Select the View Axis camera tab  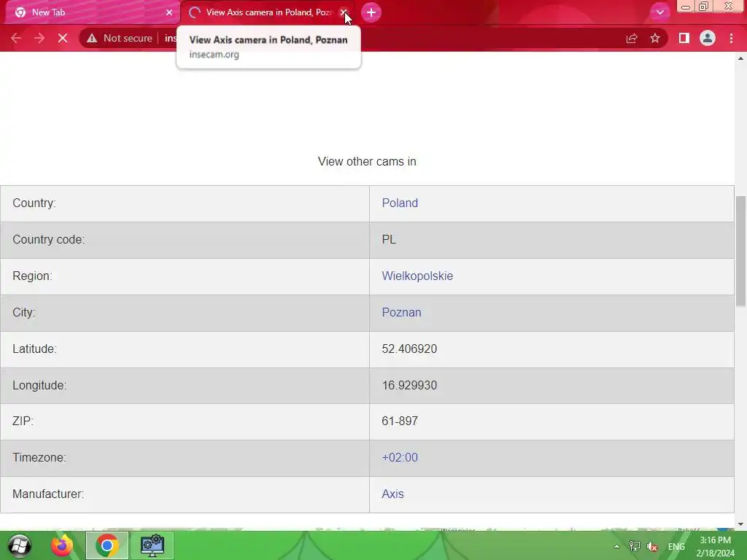point(267,12)
